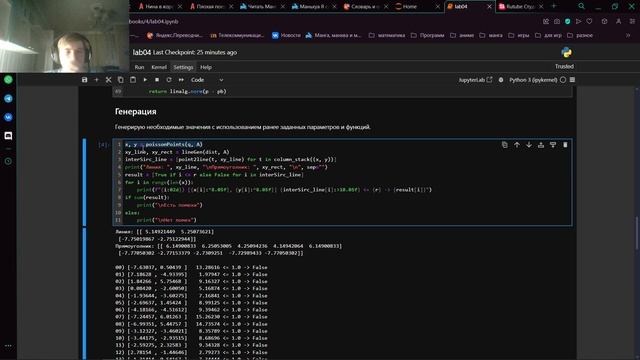Copy the selected cell from toolbar
640x360 pixels.
coord(120,80)
